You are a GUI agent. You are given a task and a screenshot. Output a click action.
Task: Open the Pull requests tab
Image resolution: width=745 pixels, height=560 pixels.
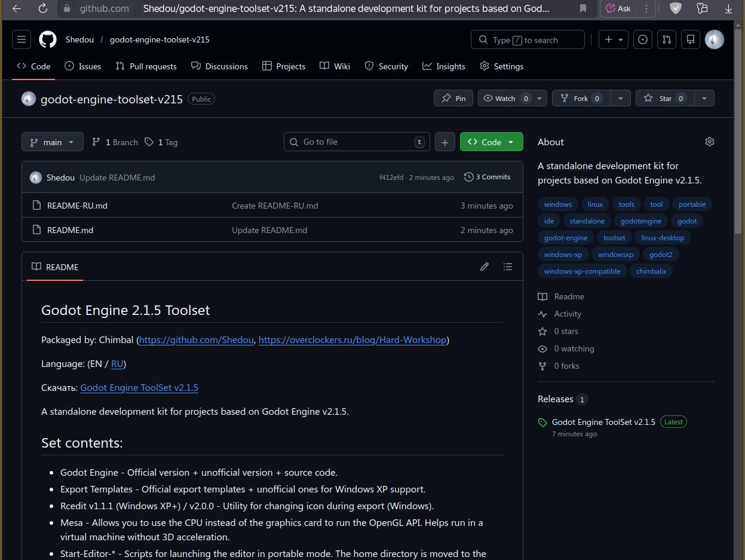[146, 66]
